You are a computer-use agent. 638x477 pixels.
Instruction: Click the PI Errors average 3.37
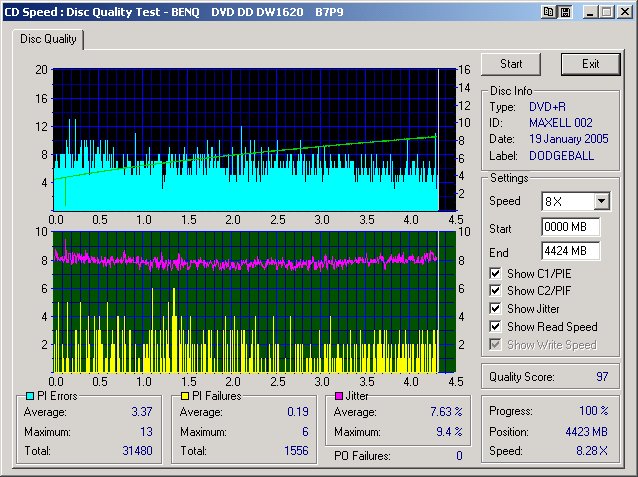coord(142,411)
